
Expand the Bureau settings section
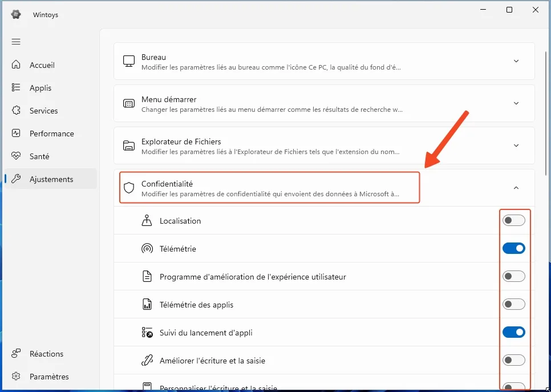(516, 61)
